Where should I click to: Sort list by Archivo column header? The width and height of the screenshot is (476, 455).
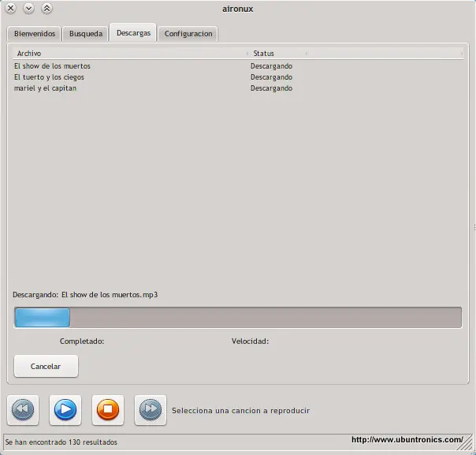tap(130, 54)
